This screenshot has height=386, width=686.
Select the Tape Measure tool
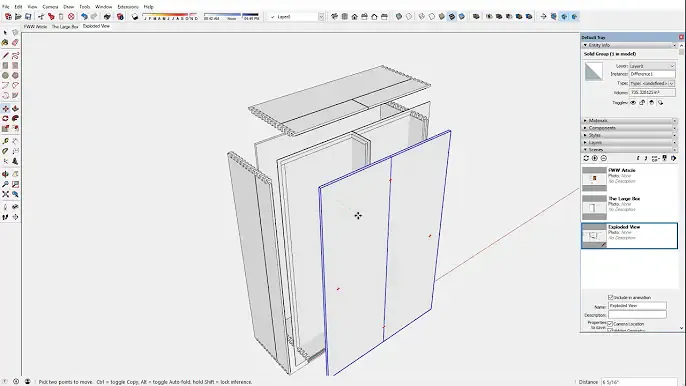coord(5,141)
